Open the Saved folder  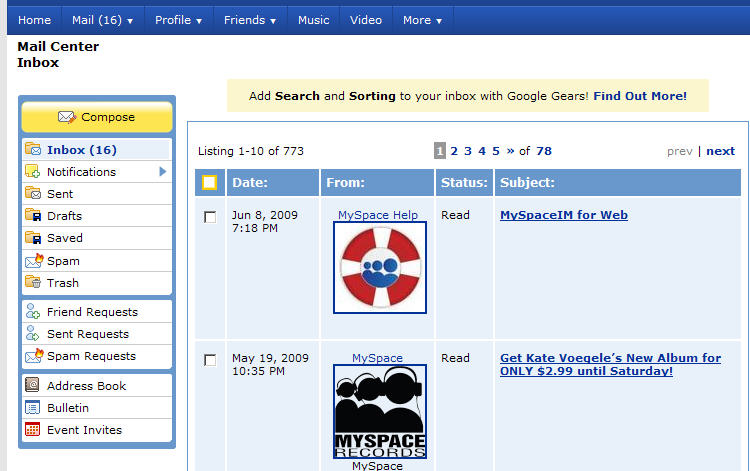(x=96, y=238)
